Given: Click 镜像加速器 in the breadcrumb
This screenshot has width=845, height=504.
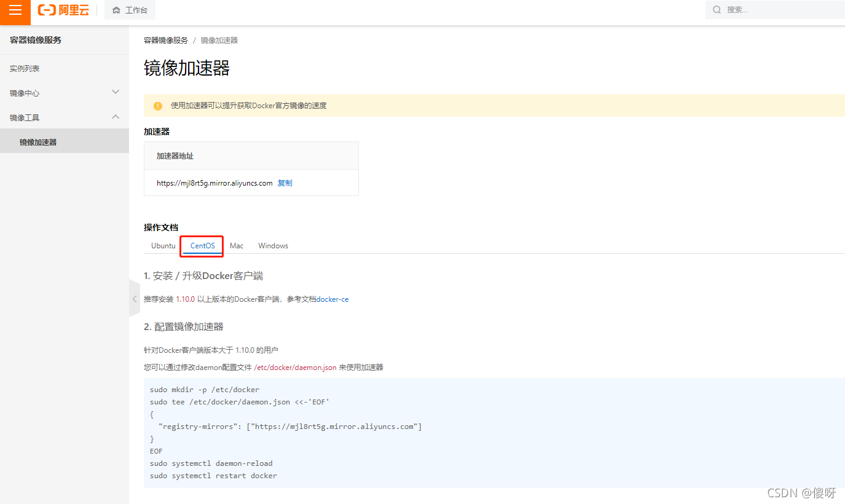Looking at the screenshot, I should click(x=219, y=41).
